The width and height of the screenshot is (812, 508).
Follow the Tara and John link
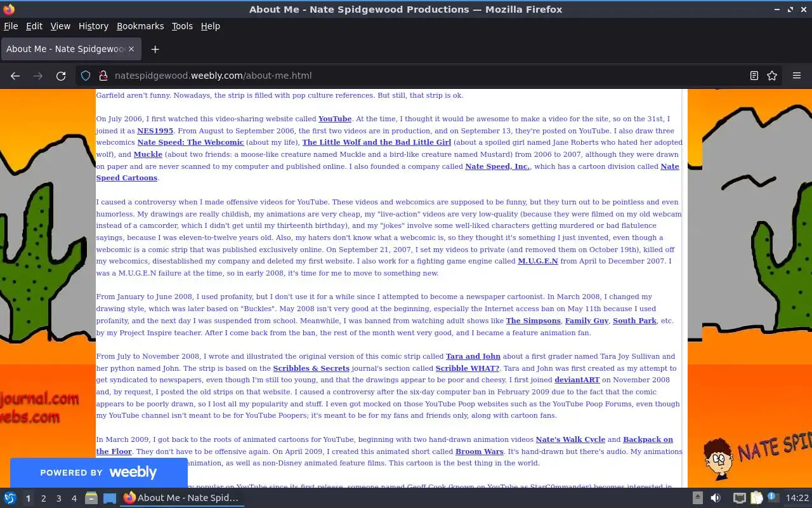click(x=473, y=356)
